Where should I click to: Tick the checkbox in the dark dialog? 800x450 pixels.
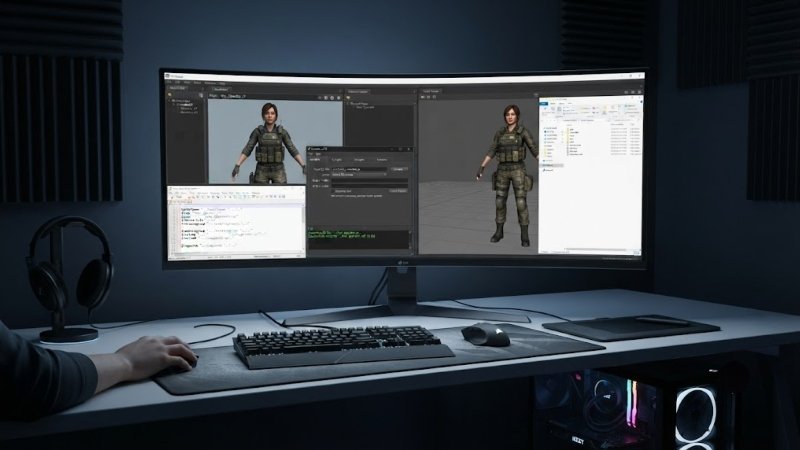[333, 191]
